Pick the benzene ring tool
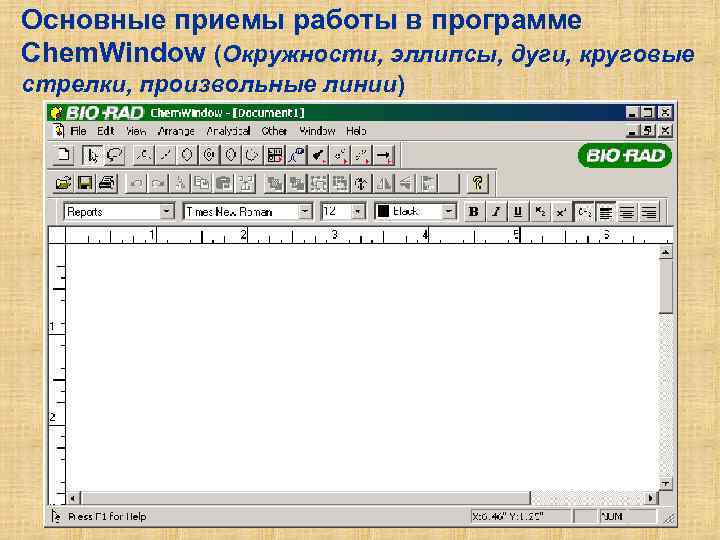This screenshot has width=720, height=540. click(208, 155)
